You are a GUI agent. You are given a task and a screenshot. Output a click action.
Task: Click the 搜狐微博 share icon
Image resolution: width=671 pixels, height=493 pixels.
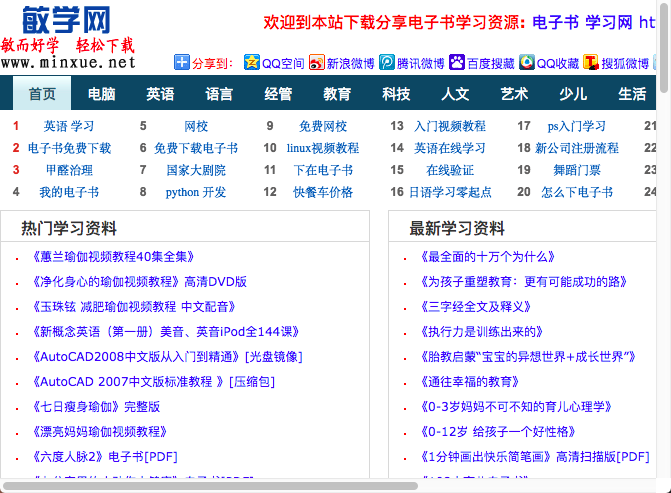[x=591, y=63]
